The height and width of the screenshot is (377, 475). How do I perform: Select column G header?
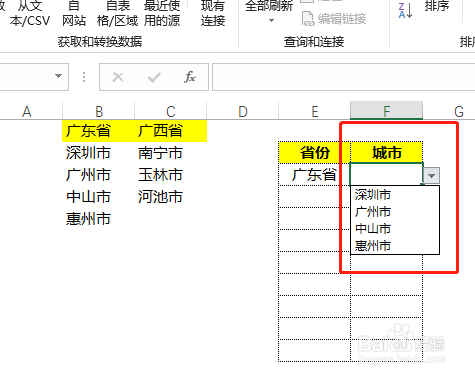click(459, 111)
